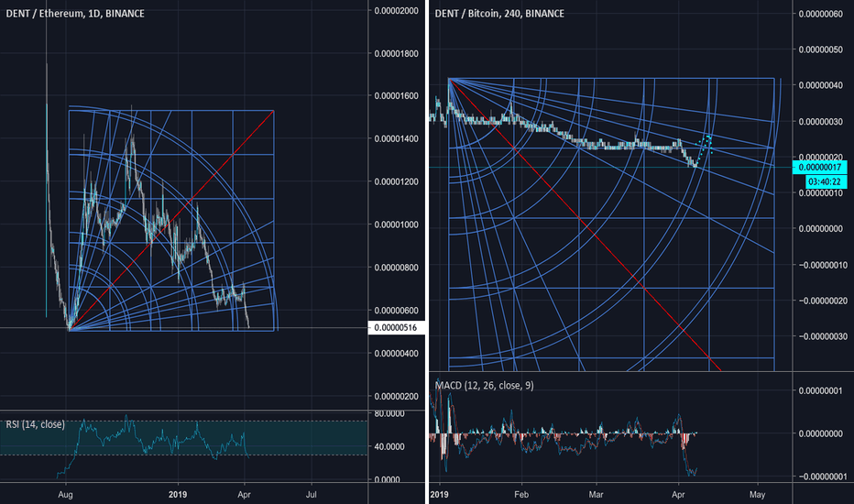The height and width of the screenshot is (504, 854).
Task: Click the RSI 80.0000 scale label
Action: 390,413
